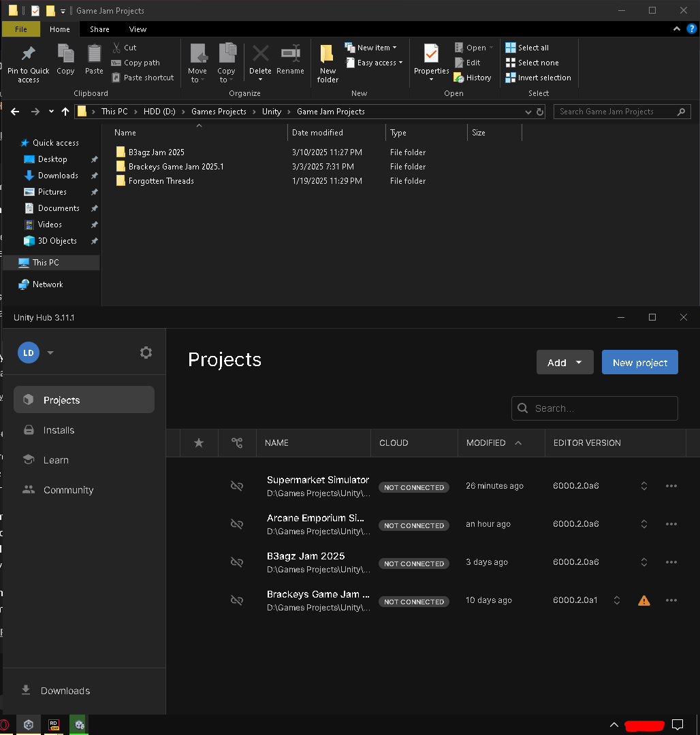Open the New item dropdown

click(x=371, y=48)
